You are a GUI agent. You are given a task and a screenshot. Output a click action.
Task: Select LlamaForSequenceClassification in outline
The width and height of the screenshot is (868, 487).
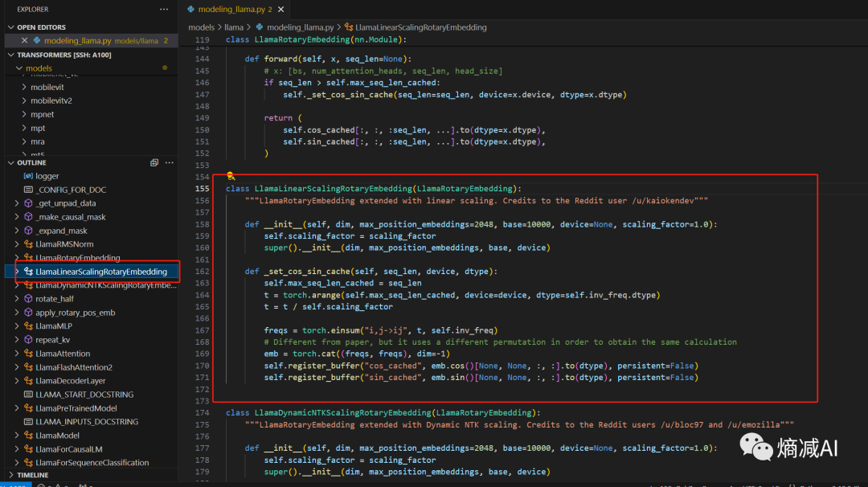tap(92, 463)
